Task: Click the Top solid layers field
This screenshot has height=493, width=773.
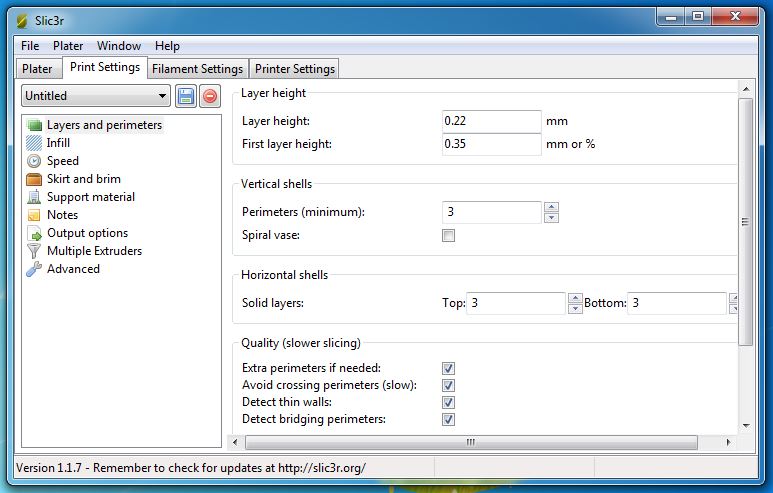Action: (516, 303)
